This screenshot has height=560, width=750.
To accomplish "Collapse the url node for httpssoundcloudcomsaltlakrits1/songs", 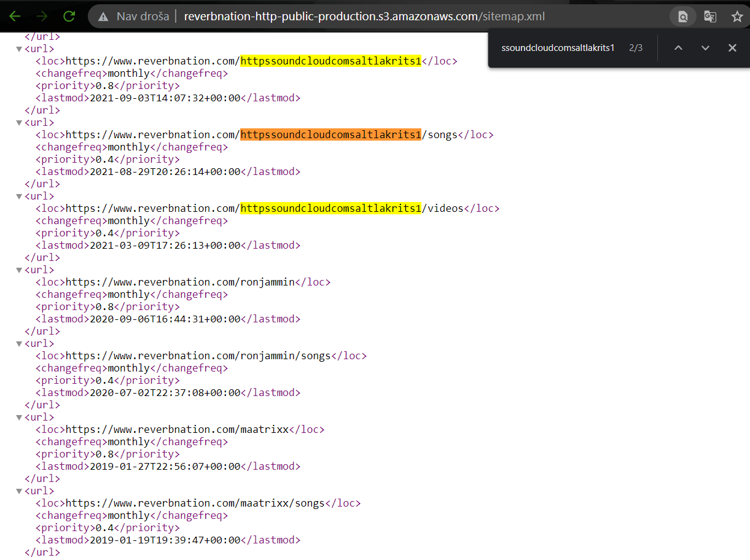I will coord(19,123).
